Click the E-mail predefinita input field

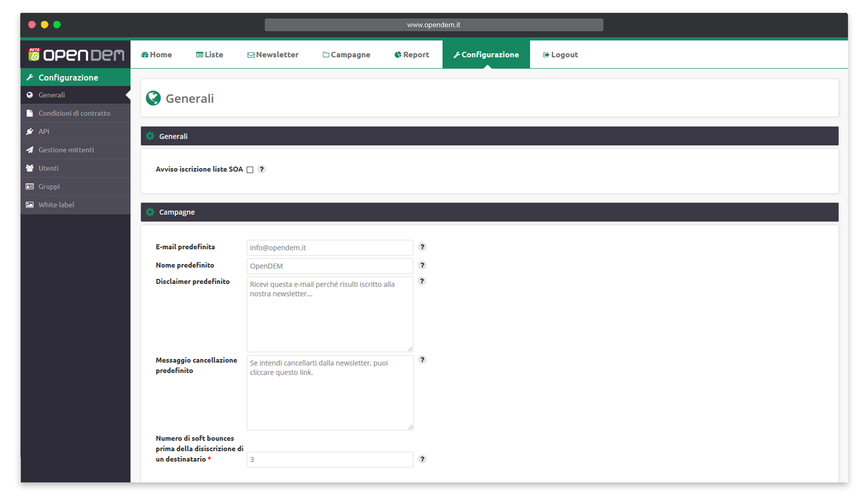[330, 248]
